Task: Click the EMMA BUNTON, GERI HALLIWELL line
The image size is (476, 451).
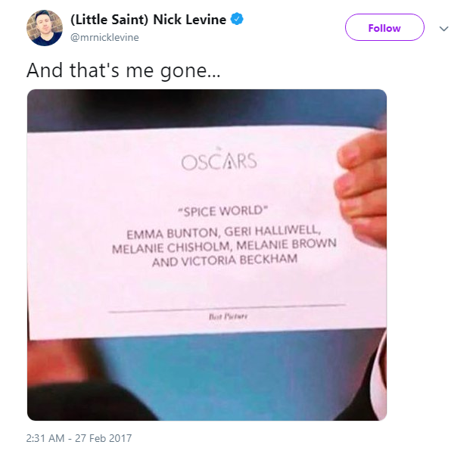Action: pyautogui.click(x=224, y=232)
